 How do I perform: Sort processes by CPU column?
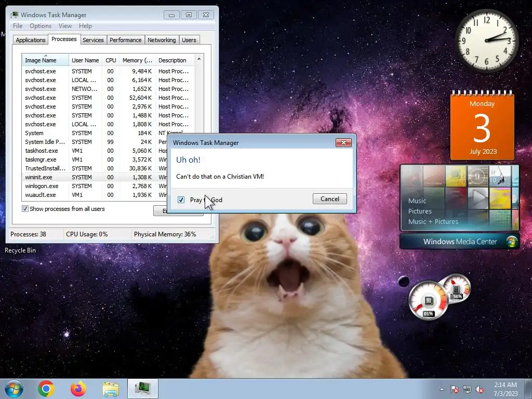click(111, 60)
